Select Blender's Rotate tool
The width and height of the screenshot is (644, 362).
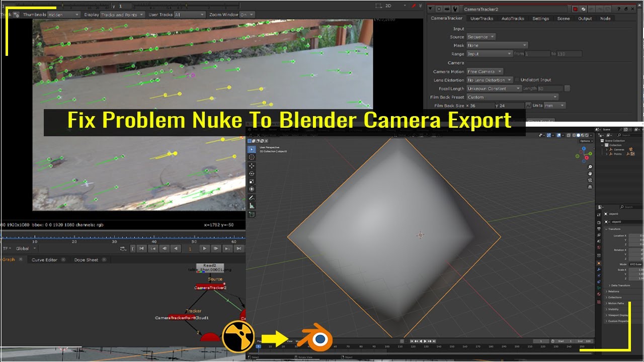coord(252,173)
